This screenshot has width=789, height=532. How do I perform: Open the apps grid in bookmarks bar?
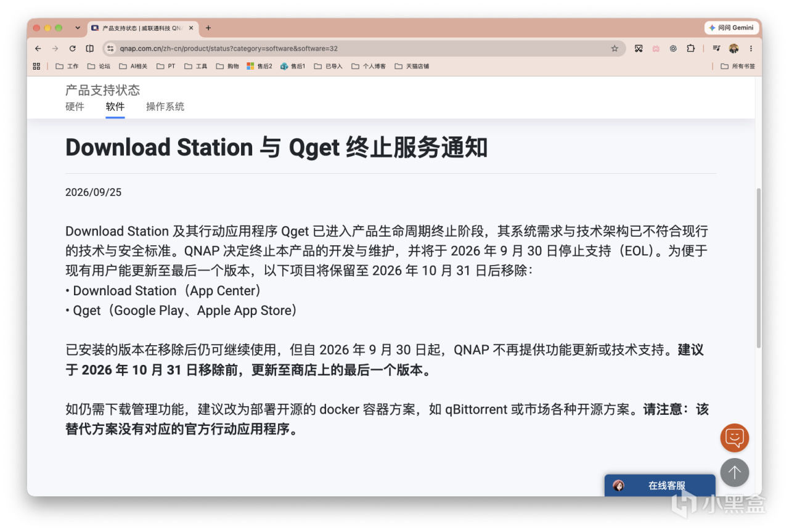pos(36,66)
